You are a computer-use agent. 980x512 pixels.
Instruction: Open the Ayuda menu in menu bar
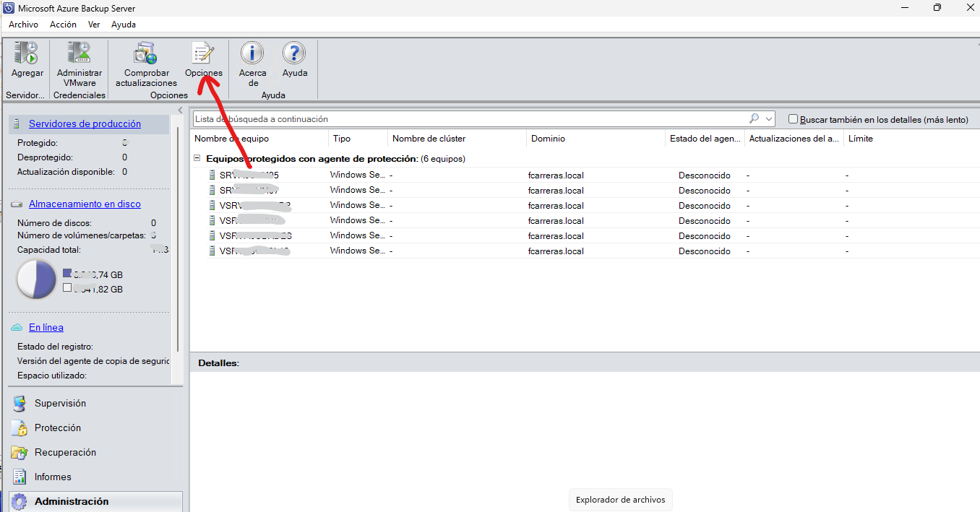tap(124, 25)
